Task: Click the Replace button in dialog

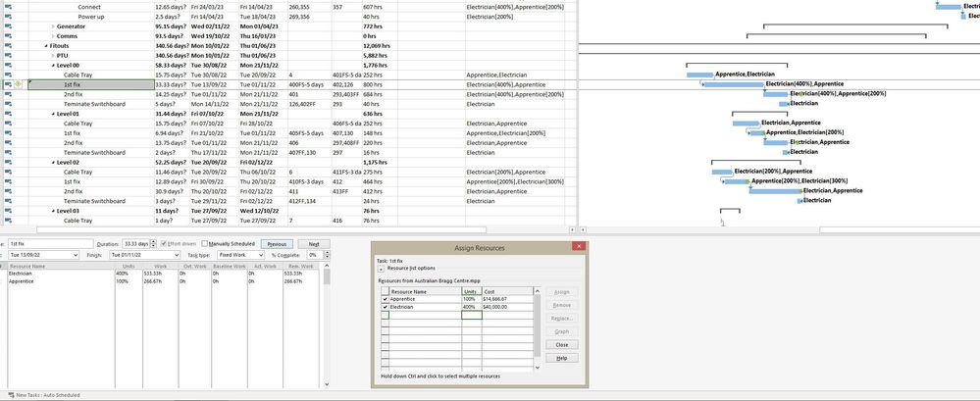Action: [562, 319]
